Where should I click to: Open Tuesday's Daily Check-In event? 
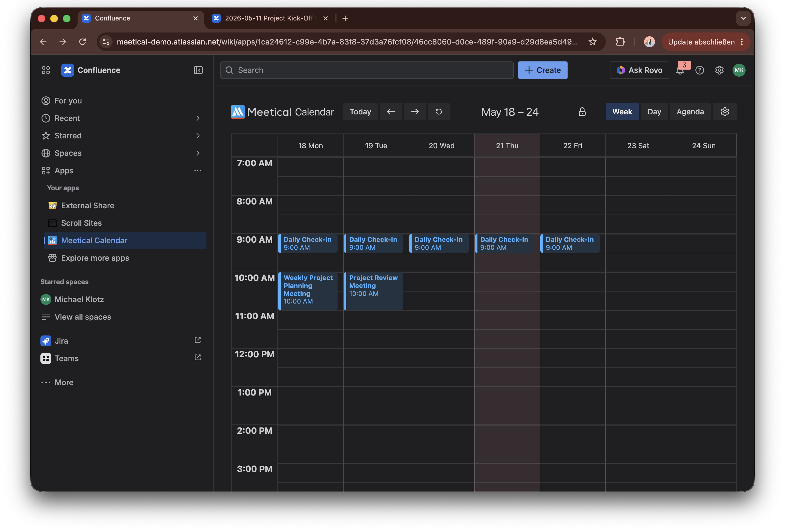point(373,243)
